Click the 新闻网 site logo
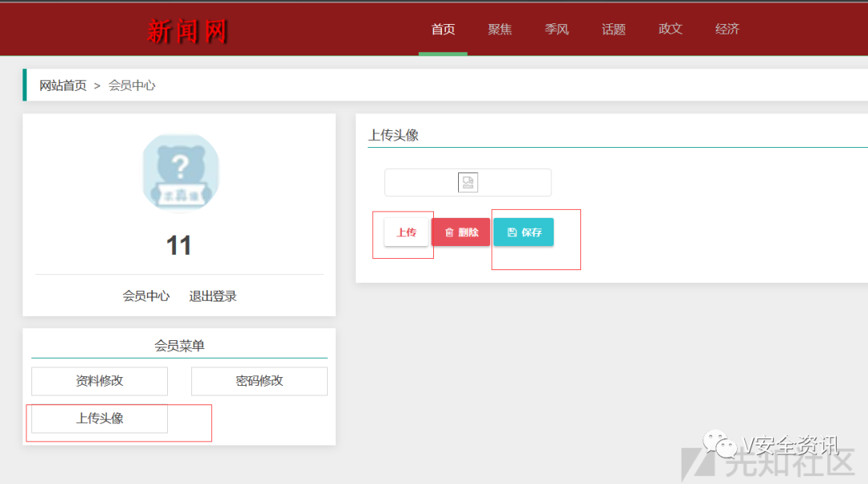 (x=187, y=31)
